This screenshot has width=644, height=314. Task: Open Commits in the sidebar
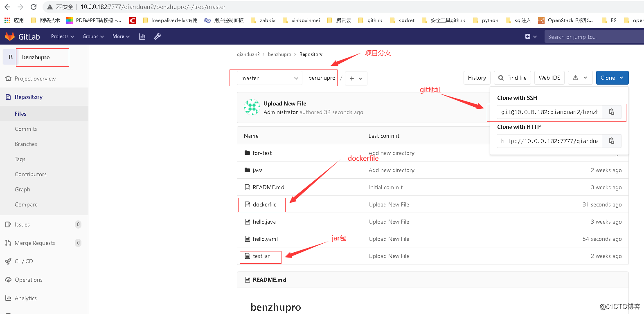click(26, 129)
